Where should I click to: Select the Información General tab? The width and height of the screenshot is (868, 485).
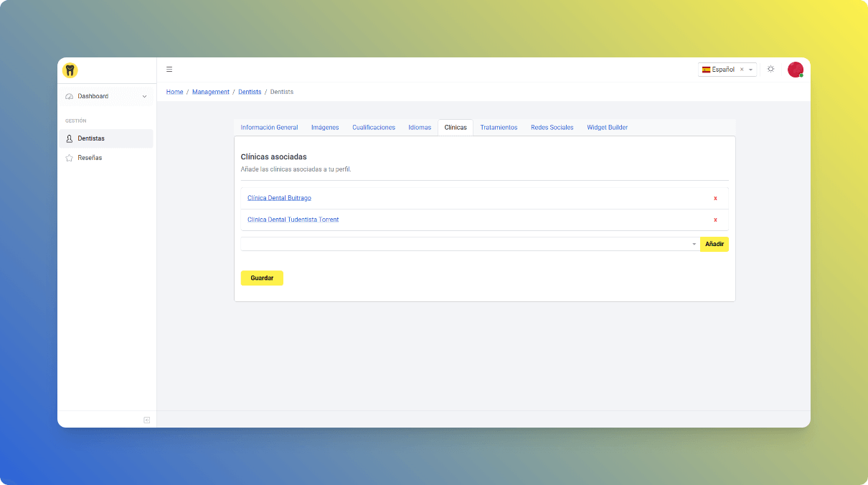point(269,128)
